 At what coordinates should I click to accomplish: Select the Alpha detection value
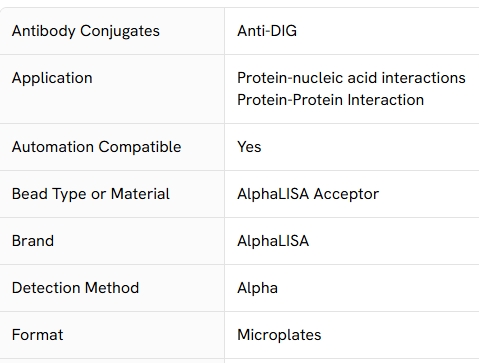(x=257, y=288)
